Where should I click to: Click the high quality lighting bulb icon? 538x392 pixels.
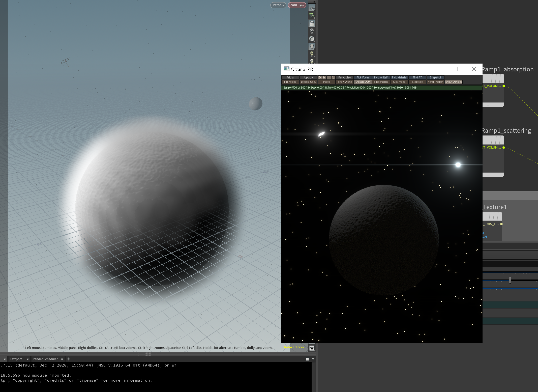click(312, 54)
